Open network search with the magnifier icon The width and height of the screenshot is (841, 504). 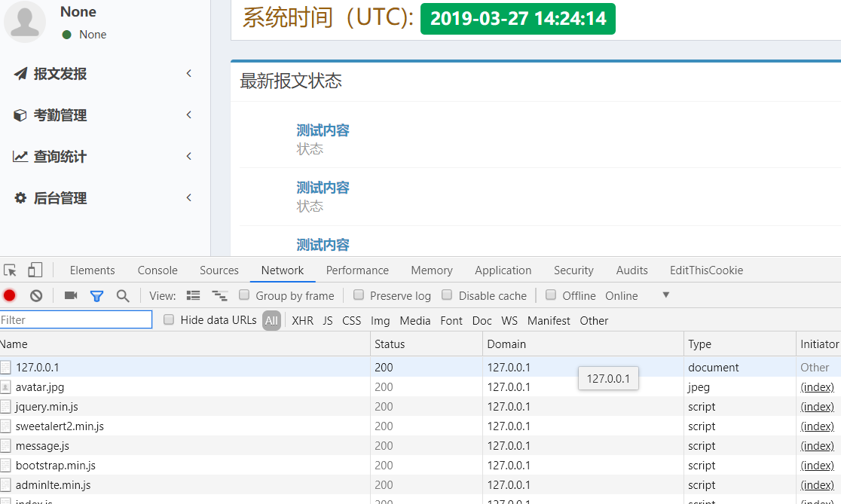(x=123, y=295)
